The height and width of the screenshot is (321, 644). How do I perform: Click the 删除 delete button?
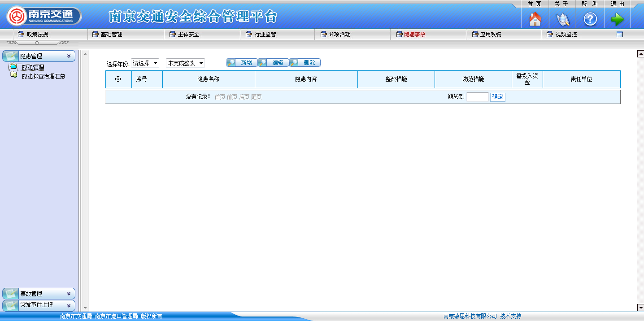click(305, 63)
